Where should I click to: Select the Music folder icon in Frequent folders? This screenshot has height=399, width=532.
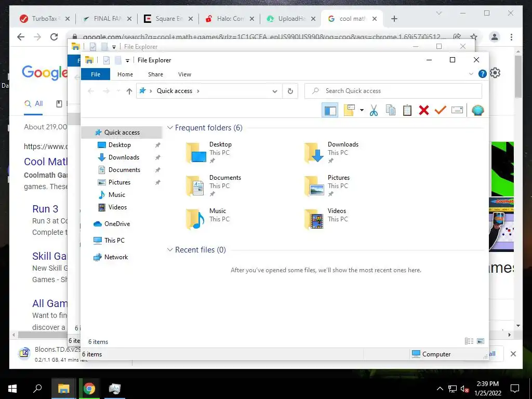(195, 219)
